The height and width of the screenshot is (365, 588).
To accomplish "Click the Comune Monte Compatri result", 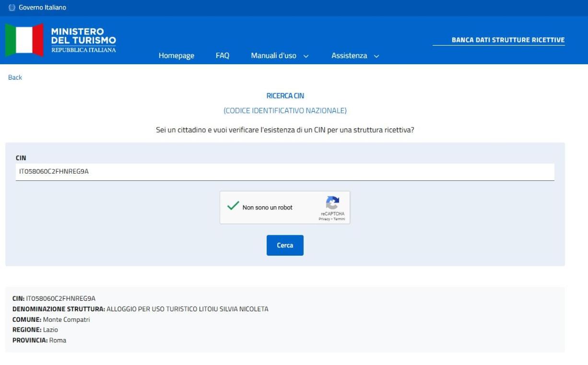I will tap(51, 319).
